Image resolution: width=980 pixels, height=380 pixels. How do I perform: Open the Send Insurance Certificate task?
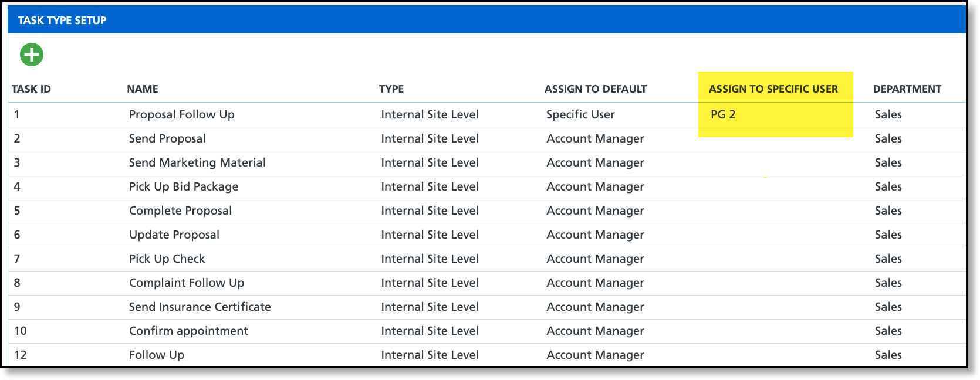200,307
